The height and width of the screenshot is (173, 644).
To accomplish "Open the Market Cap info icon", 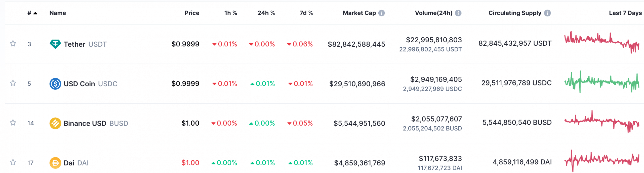I will [x=381, y=13].
